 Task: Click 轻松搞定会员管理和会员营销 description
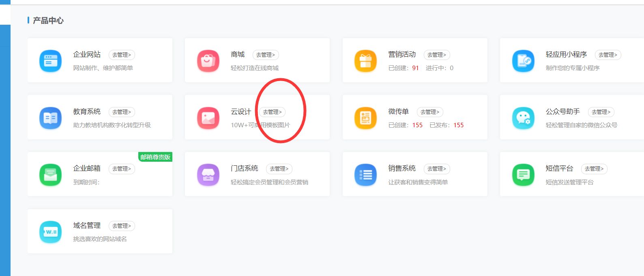270,182
